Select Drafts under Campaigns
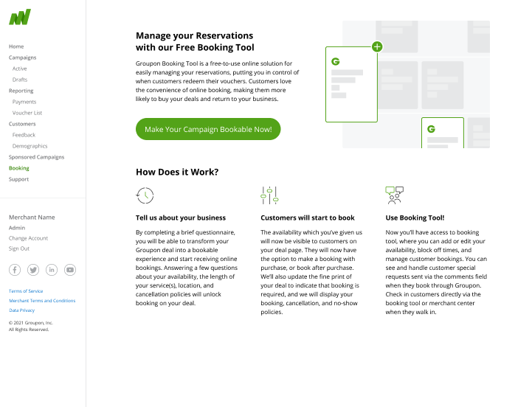Screen dimensions: 532x407 (20, 80)
